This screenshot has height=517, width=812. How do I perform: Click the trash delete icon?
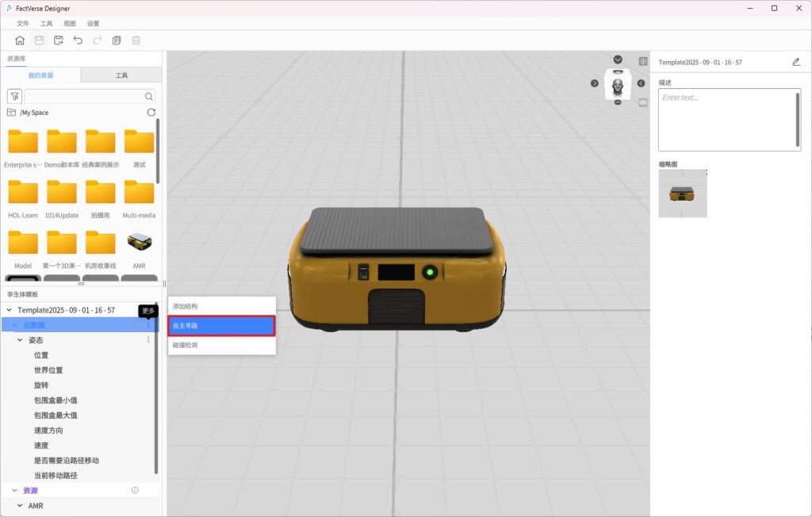click(136, 40)
